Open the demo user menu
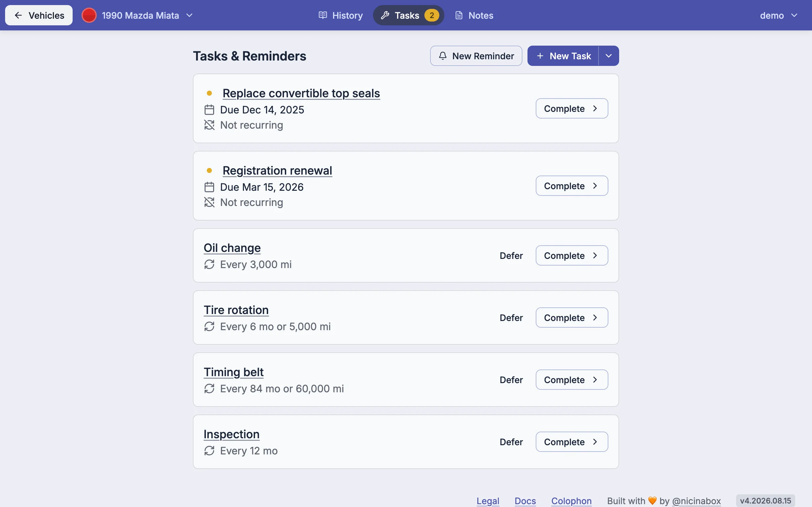 click(778, 16)
